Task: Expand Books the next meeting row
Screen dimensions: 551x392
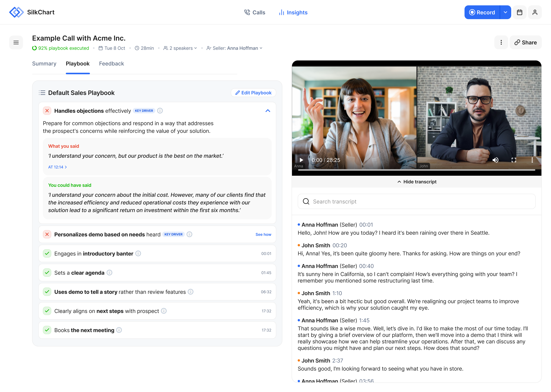Action: pyautogui.click(x=157, y=330)
